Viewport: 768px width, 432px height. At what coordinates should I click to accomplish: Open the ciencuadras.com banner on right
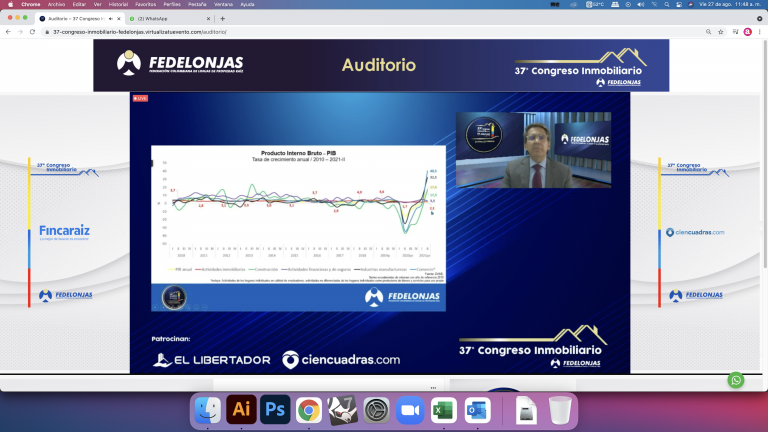[695, 232]
